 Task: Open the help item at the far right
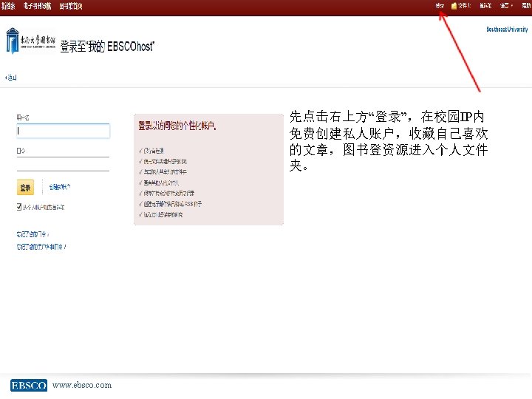pos(526,6)
